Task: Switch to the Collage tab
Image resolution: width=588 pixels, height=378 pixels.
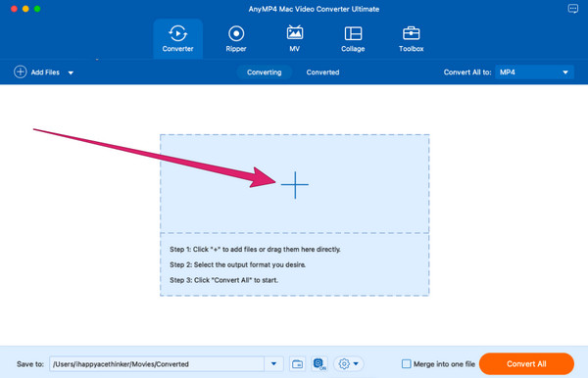Action: [x=353, y=39]
